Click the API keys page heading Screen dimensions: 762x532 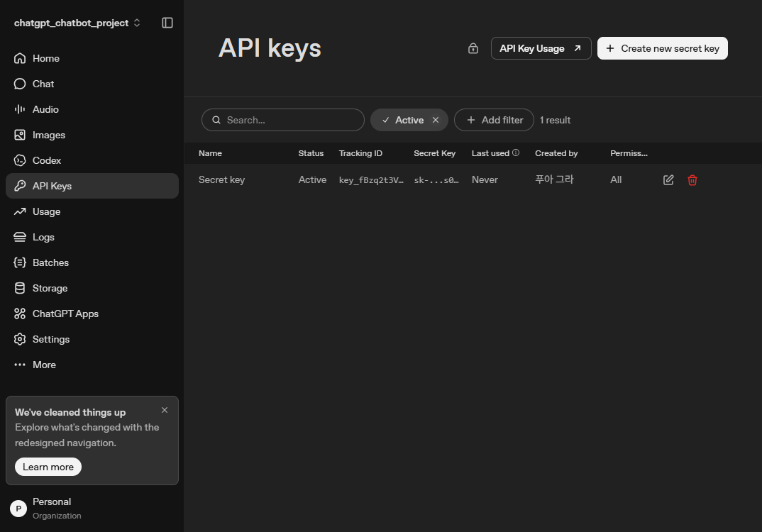tap(270, 48)
